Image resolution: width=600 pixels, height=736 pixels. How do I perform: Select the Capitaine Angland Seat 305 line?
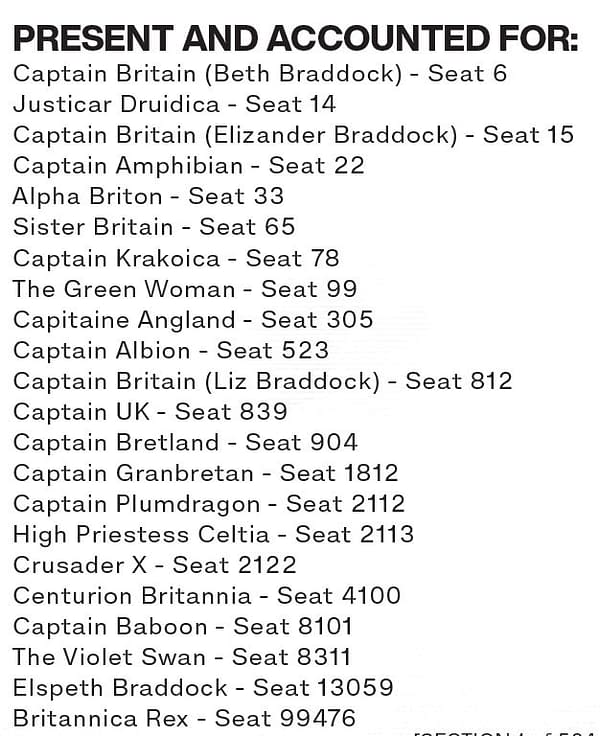[x=193, y=320]
